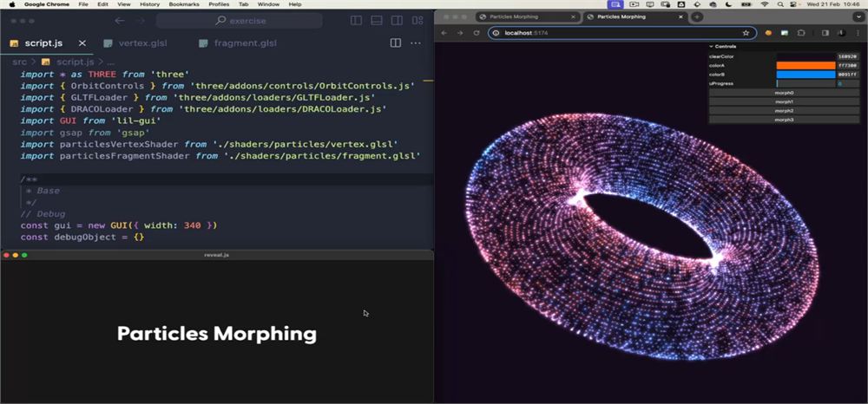The height and width of the screenshot is (404, 868).
Task: Open the VS Code customize layout icon
Action: [418, 21]
